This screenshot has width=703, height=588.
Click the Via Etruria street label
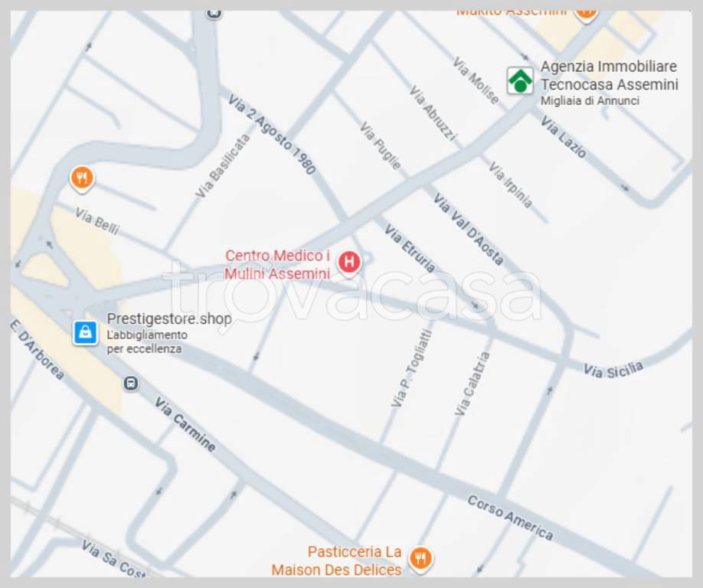click(x=410, y=248)
